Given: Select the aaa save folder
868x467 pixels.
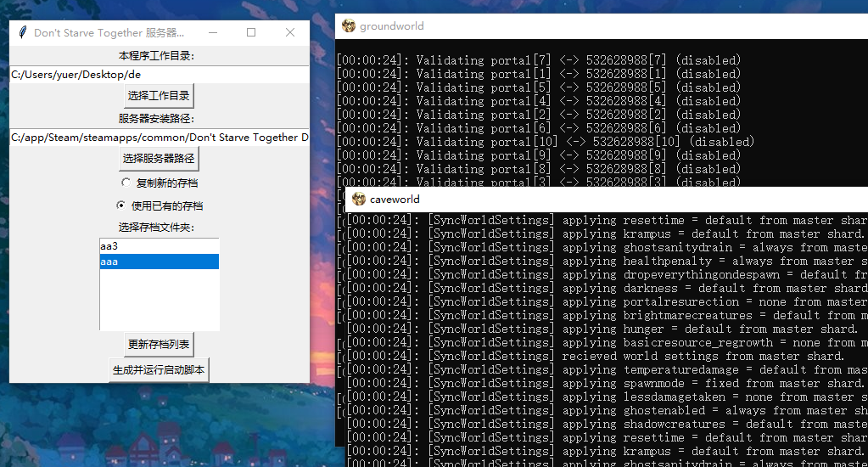Looking at the screenshot, I should tap(160, 262).
